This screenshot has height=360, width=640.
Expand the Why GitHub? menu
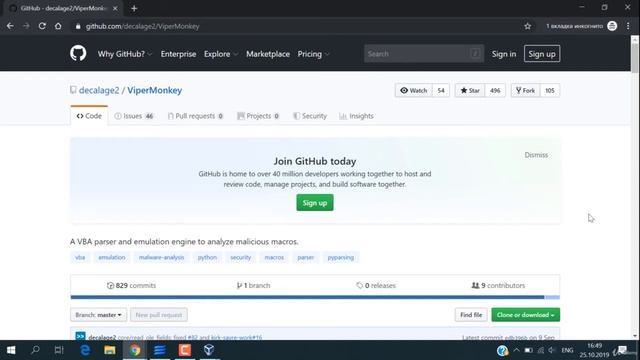pyautogui.click(x=124, y=54)
